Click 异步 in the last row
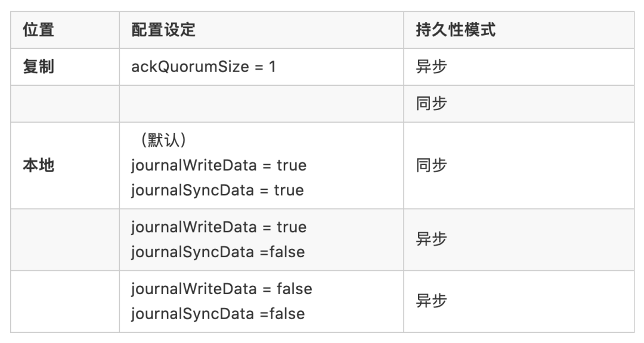The width and height of the screenshot is (644, 343). click(x=431, y=301)
